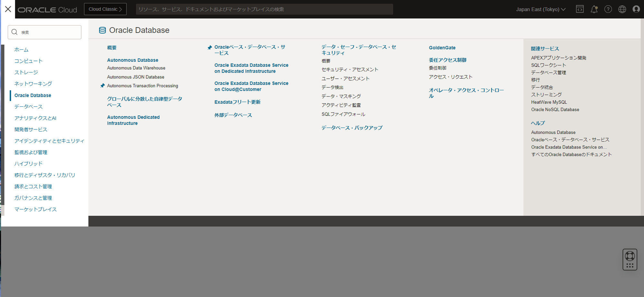Select ネットワーキング in the navigation menu

33,84
